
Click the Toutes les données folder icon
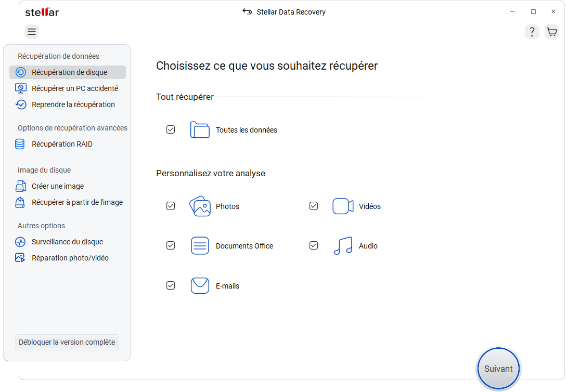(x=200, y=129)
